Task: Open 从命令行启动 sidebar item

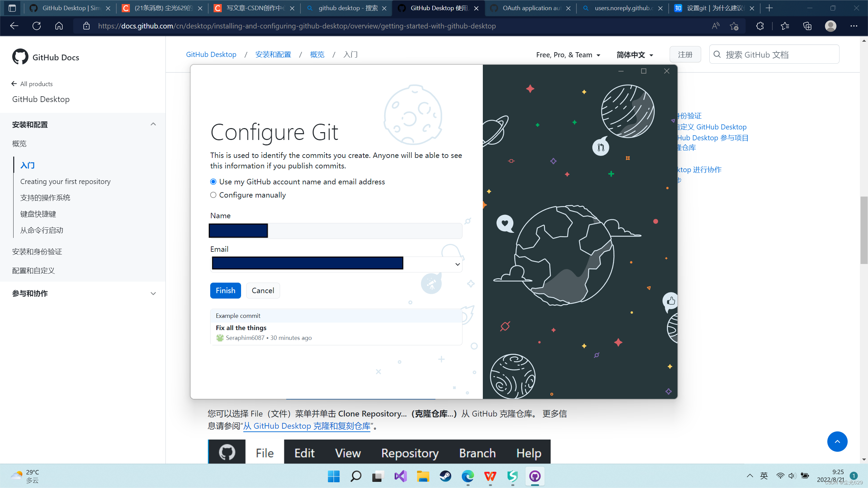Action: click(42, 230)
